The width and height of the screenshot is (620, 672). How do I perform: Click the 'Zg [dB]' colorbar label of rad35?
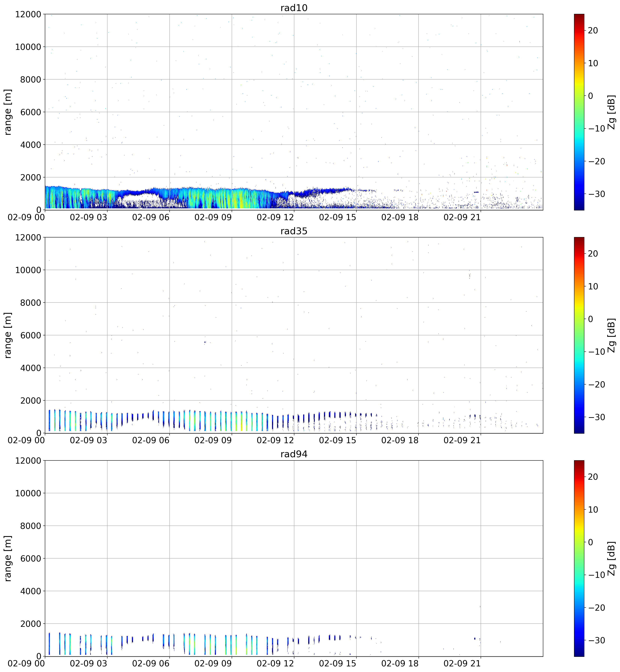611,335
